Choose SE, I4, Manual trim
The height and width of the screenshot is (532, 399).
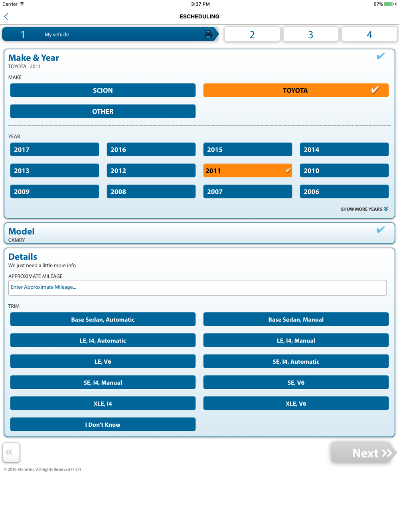tap(103, 382)
